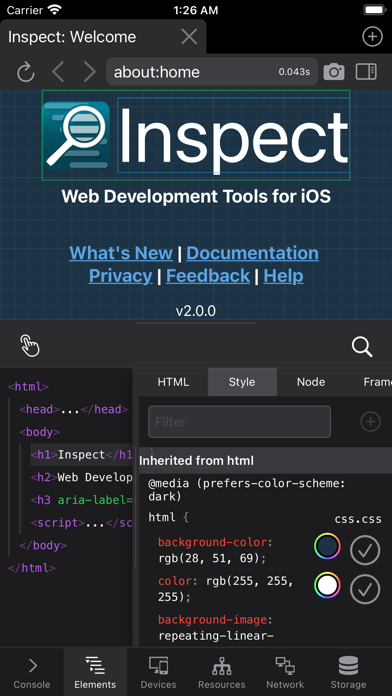Toggle the background-color property checkmark
392x696 pixels.
pyautogui.click(x=365, y=550)
